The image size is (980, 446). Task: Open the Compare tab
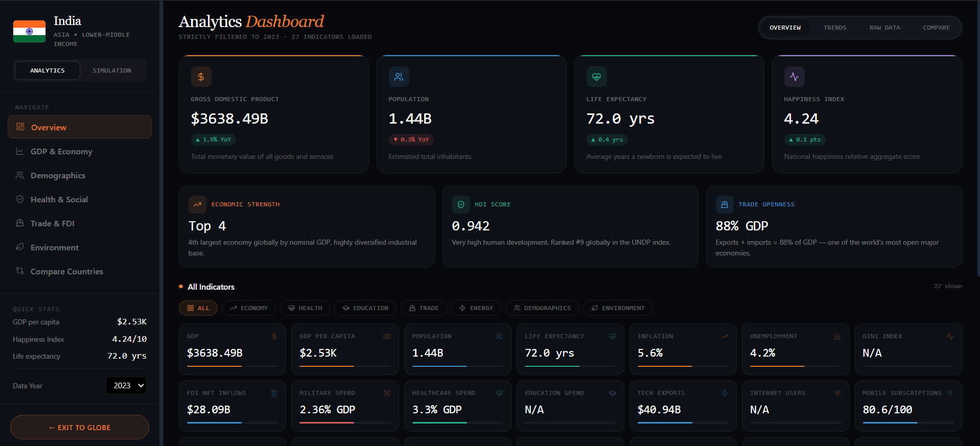point(936,28)
